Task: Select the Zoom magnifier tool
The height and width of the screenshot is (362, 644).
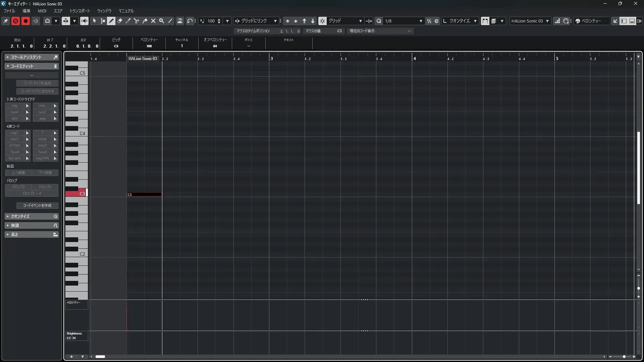Action: 162,21
